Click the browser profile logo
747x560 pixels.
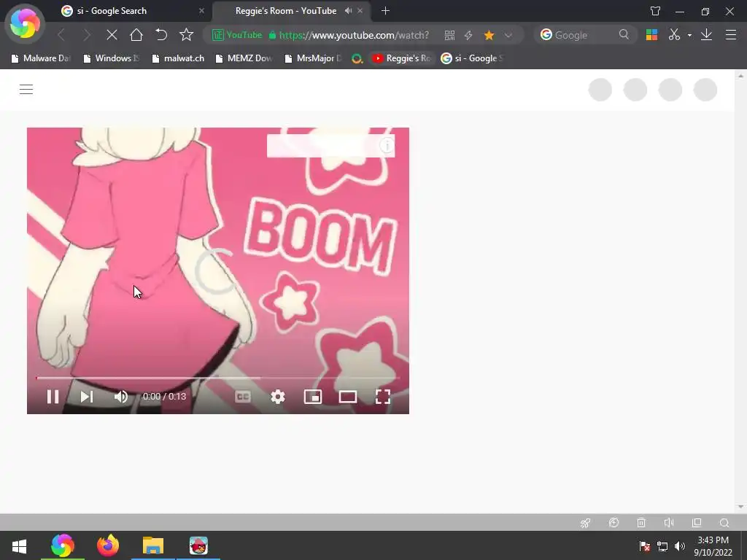pyautogui.click(x=25, y=24)
